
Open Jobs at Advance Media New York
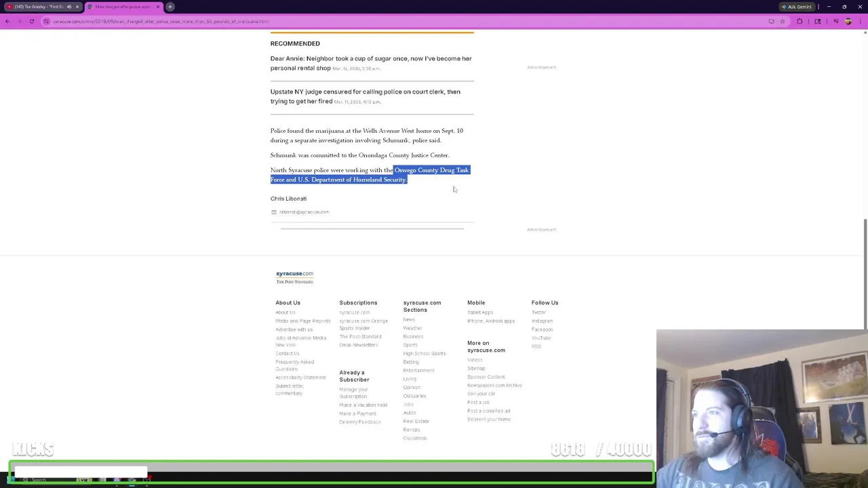point(300,342)
